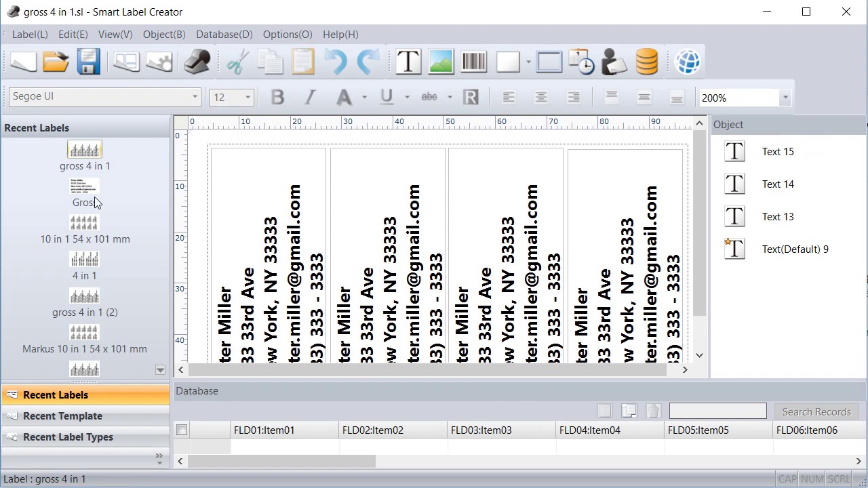Insert a barcode object

pyautogui.click(x=473, y=62)
